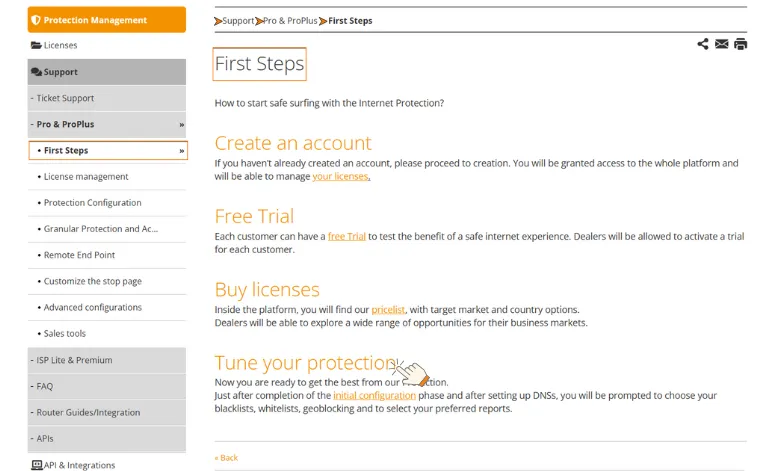
Task: Open the Licenses menu item
Action: pos(107,45)
